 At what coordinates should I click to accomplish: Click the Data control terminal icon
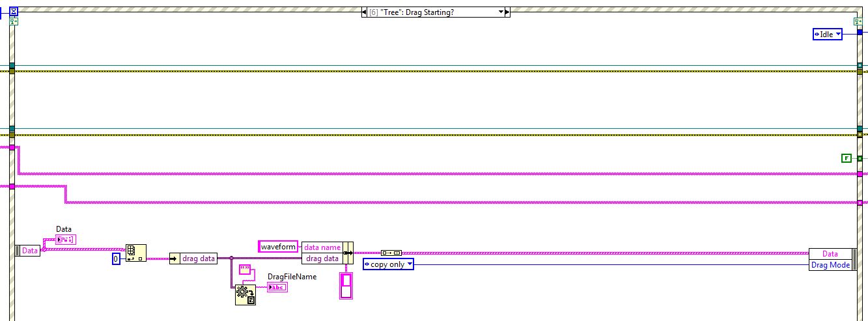(66, 240)
